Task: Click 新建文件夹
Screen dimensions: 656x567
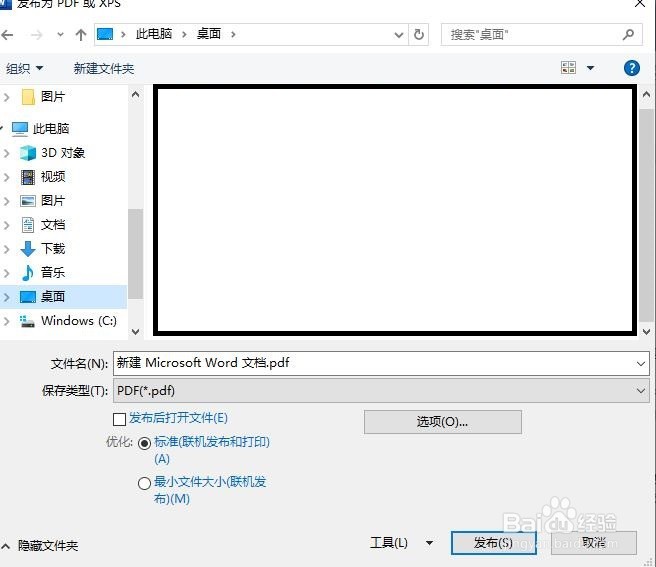Action: (104, 68)
